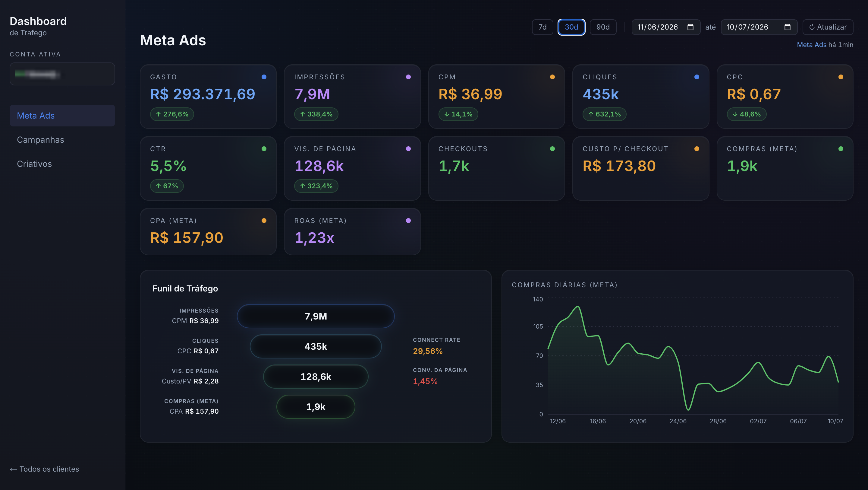Open the 11/06/2026 start date picker
Viewport: 868px width, 490px height.
[x=666, y=27]
